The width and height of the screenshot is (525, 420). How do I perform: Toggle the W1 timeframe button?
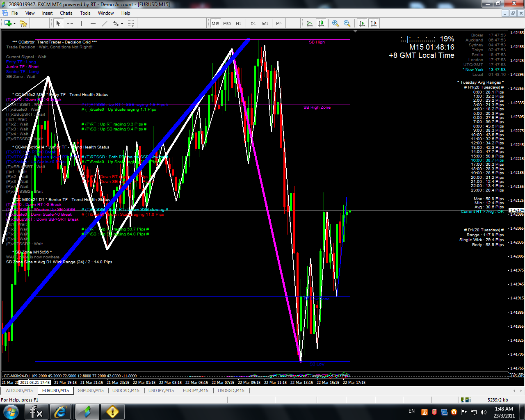coord(265,23)
